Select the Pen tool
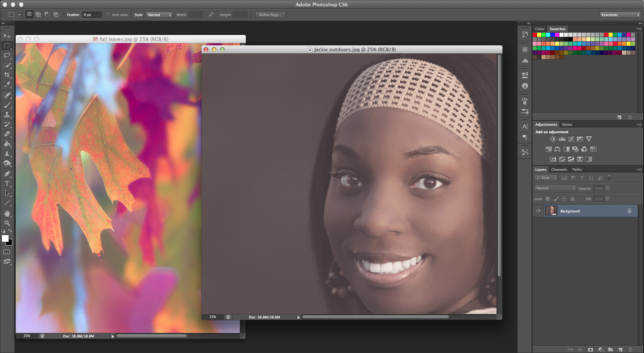The image size is (644, 353). pyautogui.click(x=7, y=174)
